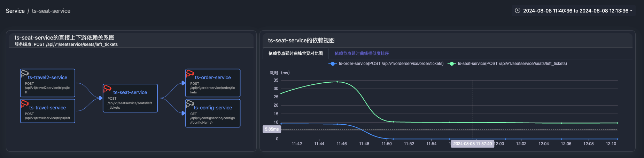Open the ts-config-service node title link
644x158 pixels.
[213, 108]
